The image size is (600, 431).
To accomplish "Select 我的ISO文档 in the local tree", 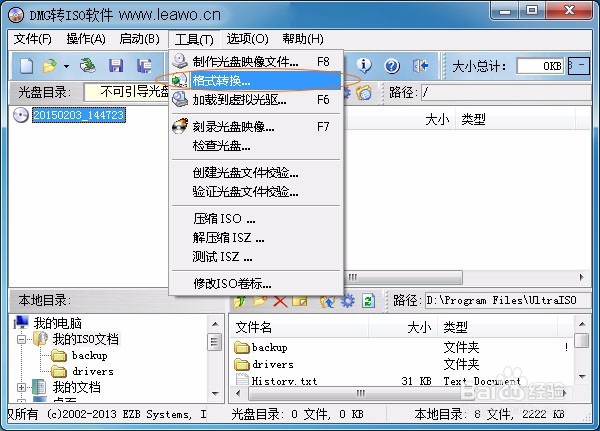I will 85,339.
